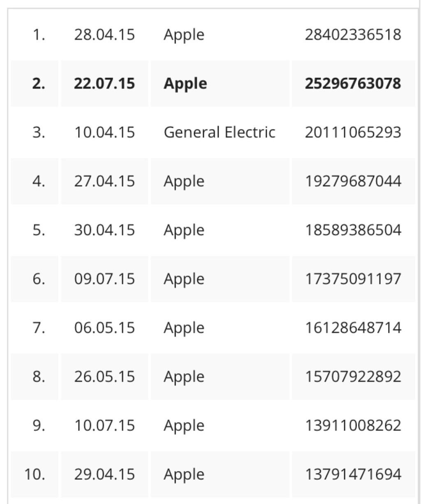Click the date 06.05.15

pos(104,328)
